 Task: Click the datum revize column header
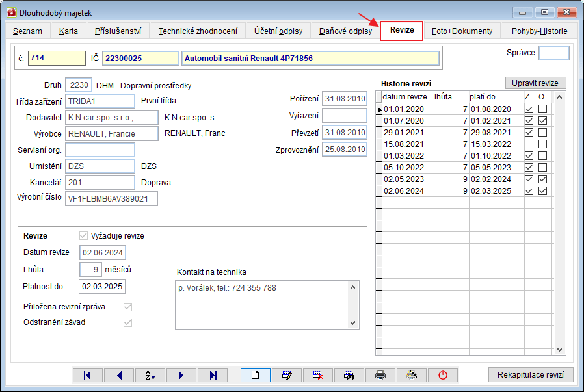pos(408,97)
